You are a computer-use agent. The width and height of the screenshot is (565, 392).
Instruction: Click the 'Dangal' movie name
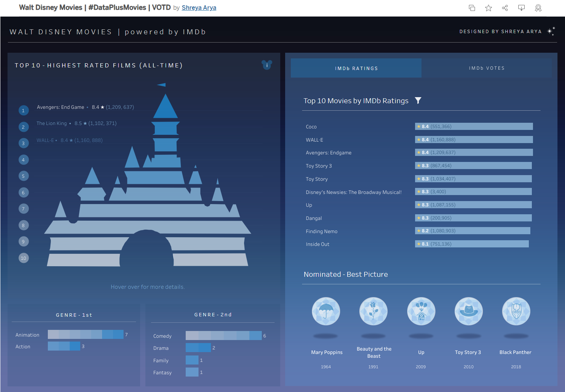314,218
